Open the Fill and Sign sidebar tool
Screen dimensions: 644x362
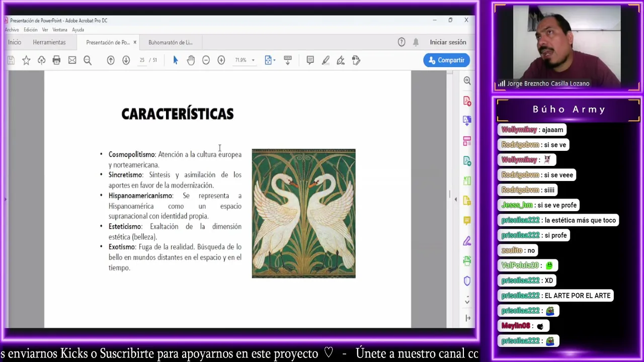(467, 241)
